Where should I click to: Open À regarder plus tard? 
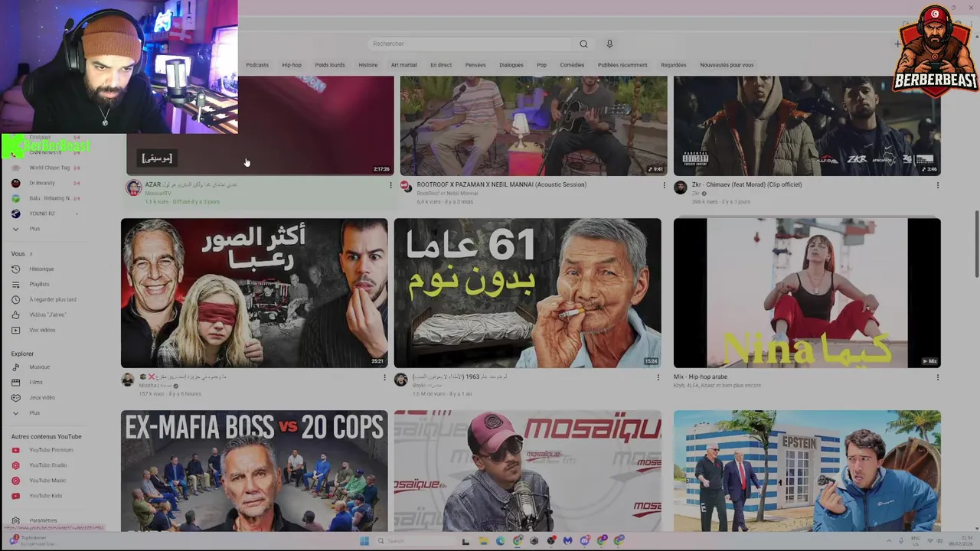point(52,300)
